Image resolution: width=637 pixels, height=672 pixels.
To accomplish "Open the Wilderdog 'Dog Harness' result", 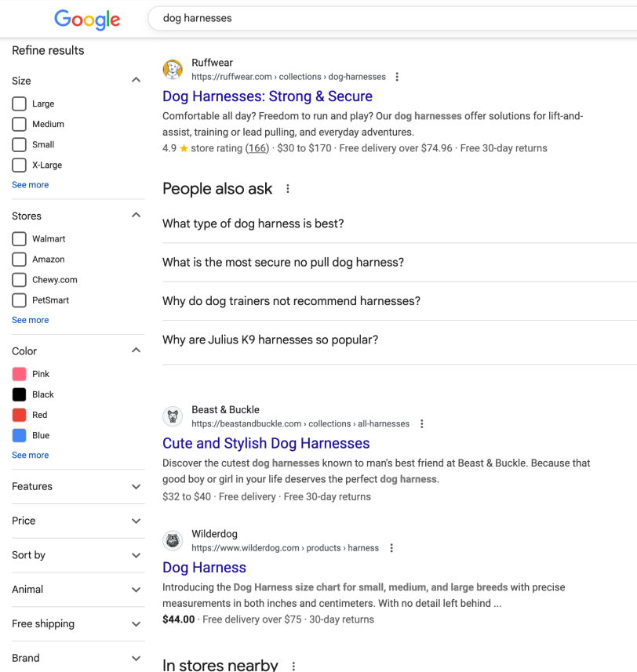I will coord(204,568).
